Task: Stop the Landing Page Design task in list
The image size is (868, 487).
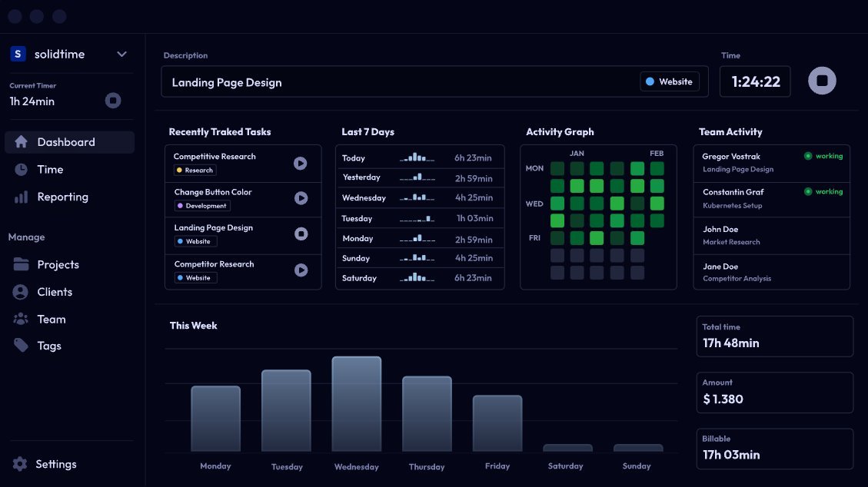Action: (301, 234)
